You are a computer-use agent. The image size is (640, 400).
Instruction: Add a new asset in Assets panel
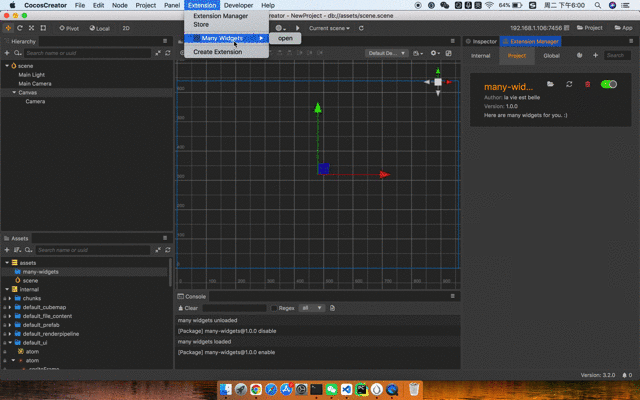pos(7,250)
